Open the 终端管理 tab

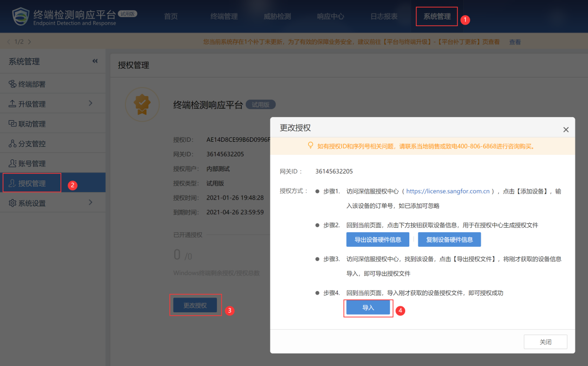[224, 17]
